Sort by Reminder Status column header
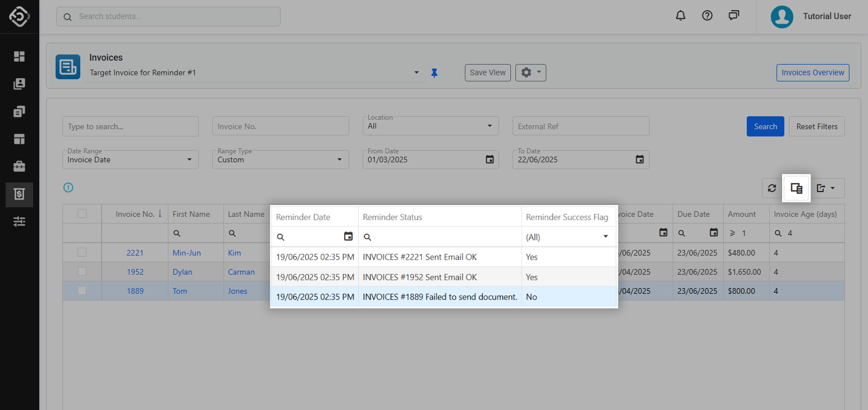The width and height of the screenshot is (868, 410). coord(392,217)
